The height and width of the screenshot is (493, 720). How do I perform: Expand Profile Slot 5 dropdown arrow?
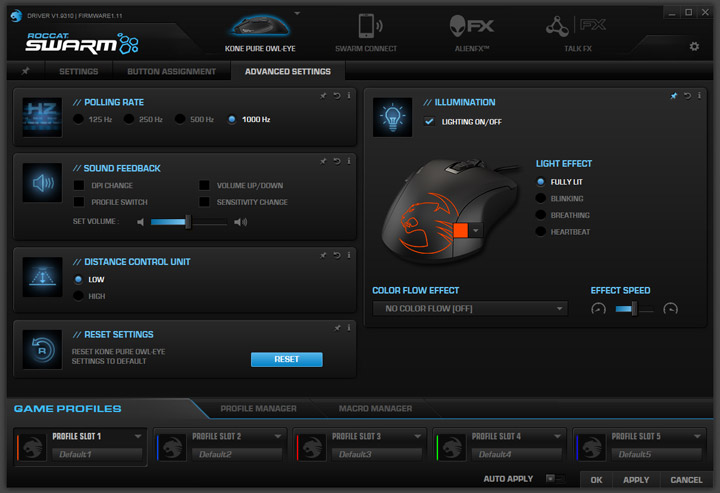(698, 436)
